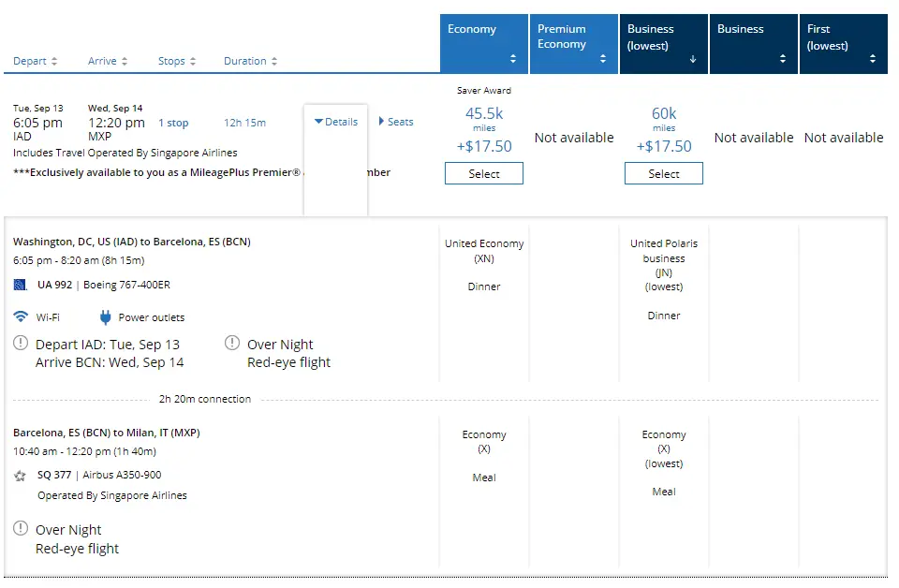This screenshot has width=899, height=588.
Task: Click alert icon beside Over Night for UA 992
Action: 232,344
